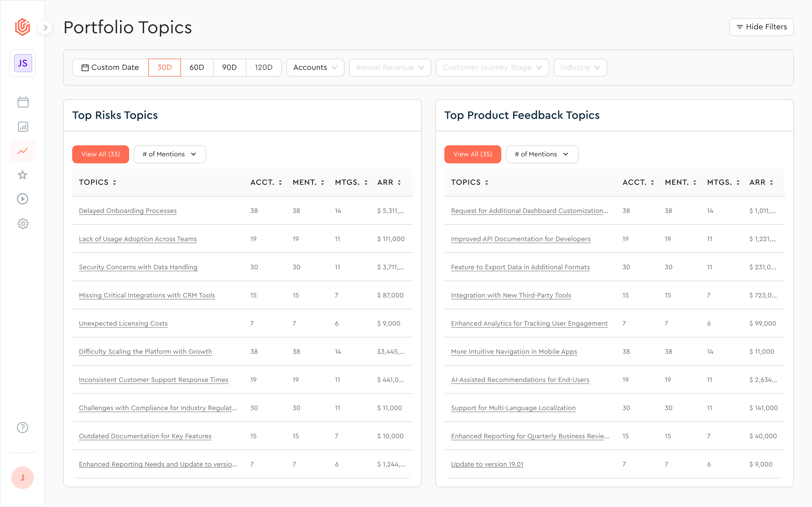The width and height of the screenshot is (812, 507).
Task: Select the 60D date range
Action: click(197, 67)
